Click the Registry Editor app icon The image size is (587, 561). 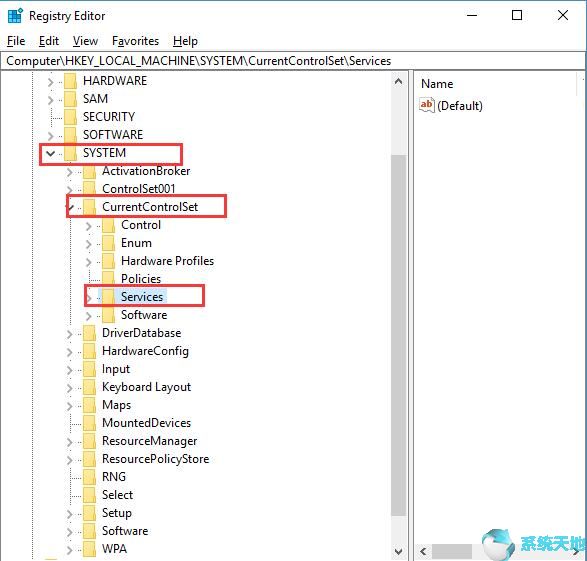click(x=15, y=16)
